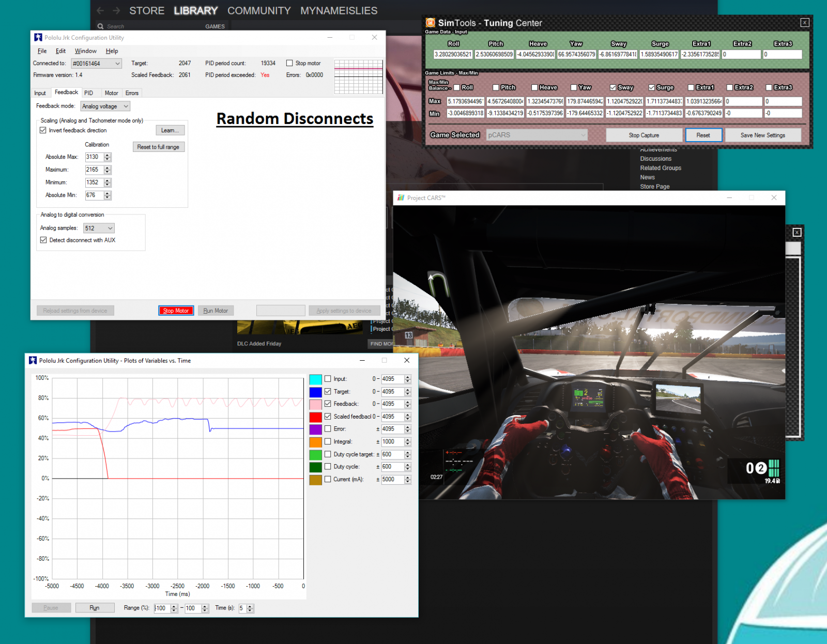This screenshot has height=644, width=827.
Task: Click the Run button in plots window
Action: [95, 608]
